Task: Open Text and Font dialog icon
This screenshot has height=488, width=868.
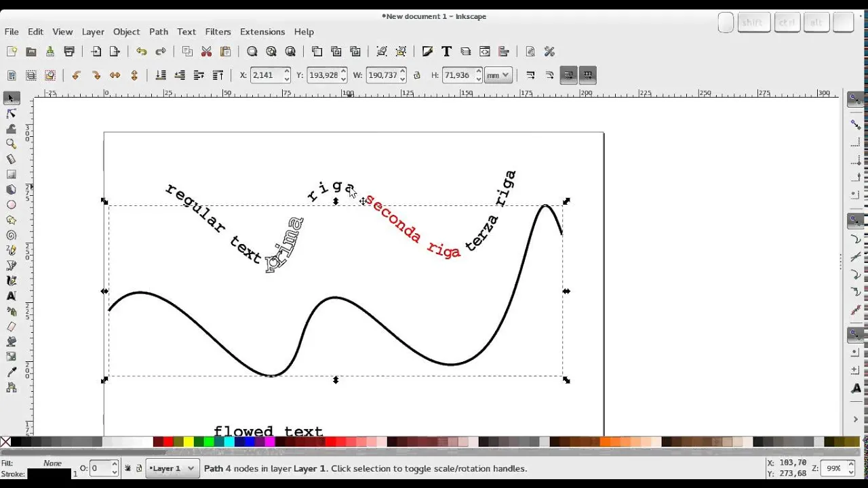Action: pyautogui.click(x=446, y=52)
